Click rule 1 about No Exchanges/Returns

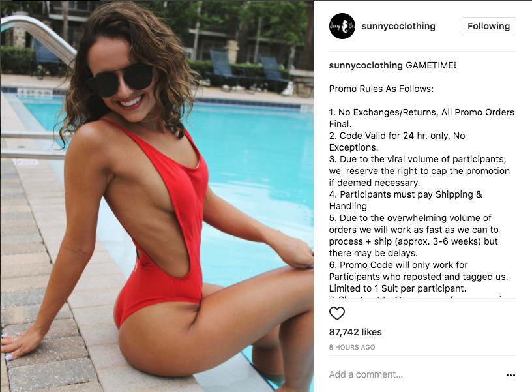click(x=421, y=118)
